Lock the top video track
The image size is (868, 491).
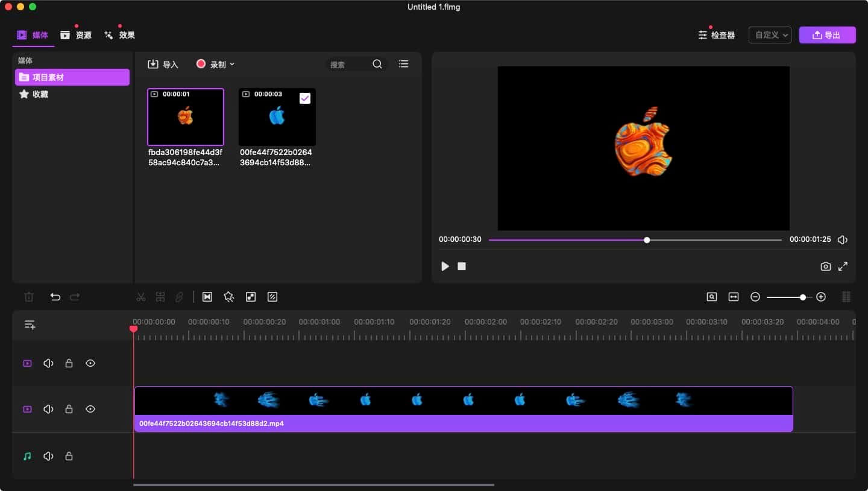(x=69, y=363)
